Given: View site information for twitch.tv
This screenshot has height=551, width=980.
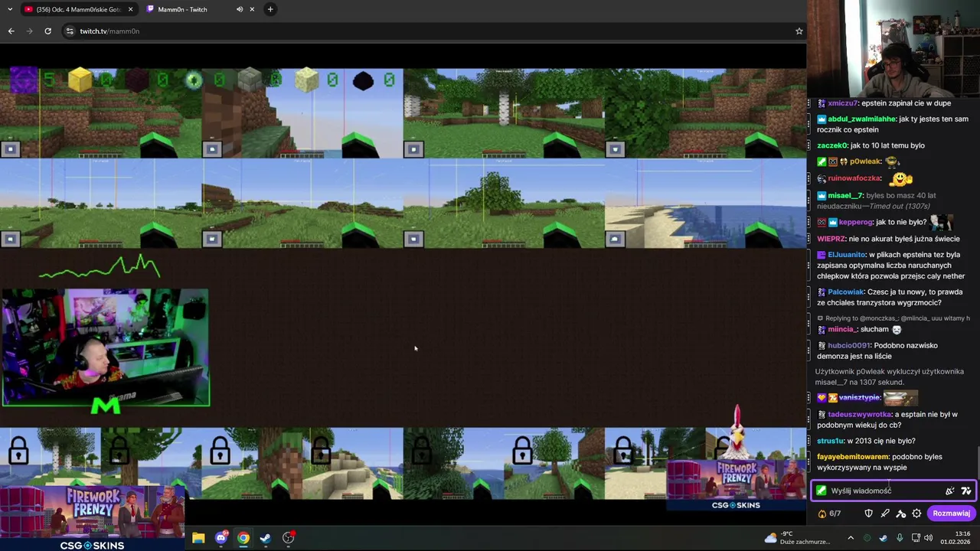Looking at the screenshot, I should click(70, 31).
